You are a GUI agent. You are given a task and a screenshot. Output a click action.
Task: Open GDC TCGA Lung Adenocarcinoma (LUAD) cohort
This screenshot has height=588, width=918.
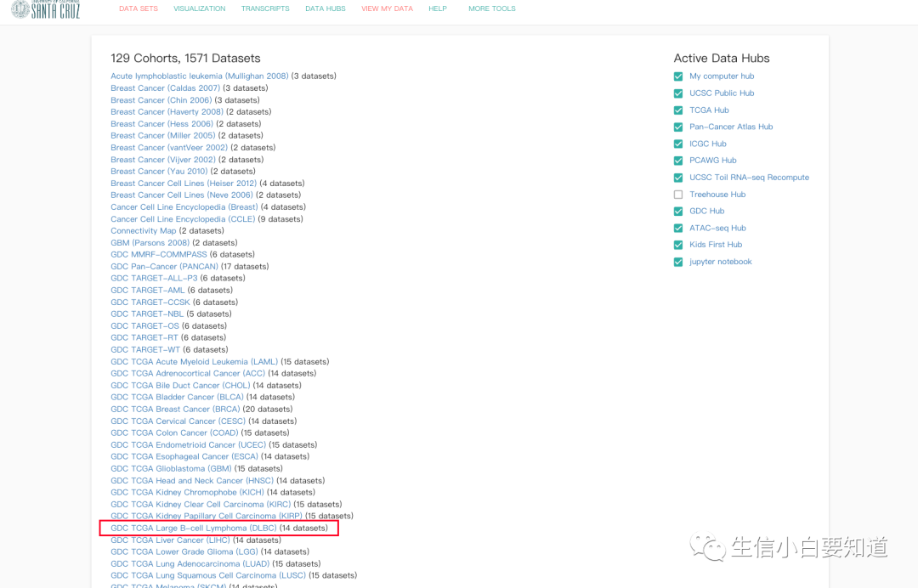(190, 564)
